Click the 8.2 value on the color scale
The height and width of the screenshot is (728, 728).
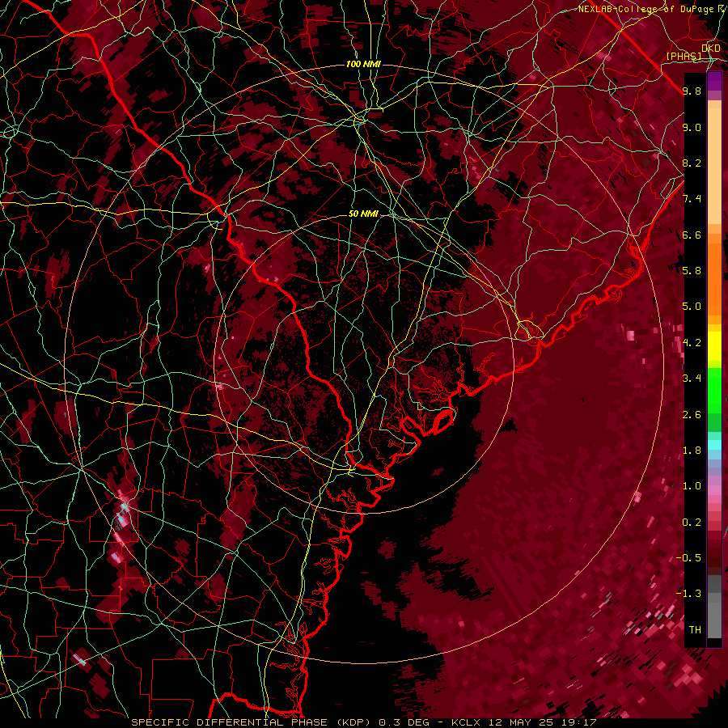coord(692,163)
